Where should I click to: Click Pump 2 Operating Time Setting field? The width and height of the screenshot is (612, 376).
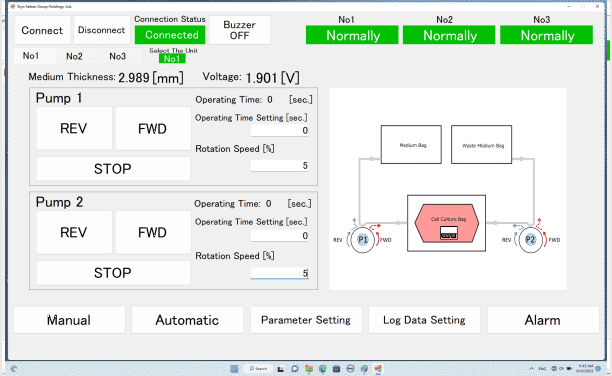279,235
